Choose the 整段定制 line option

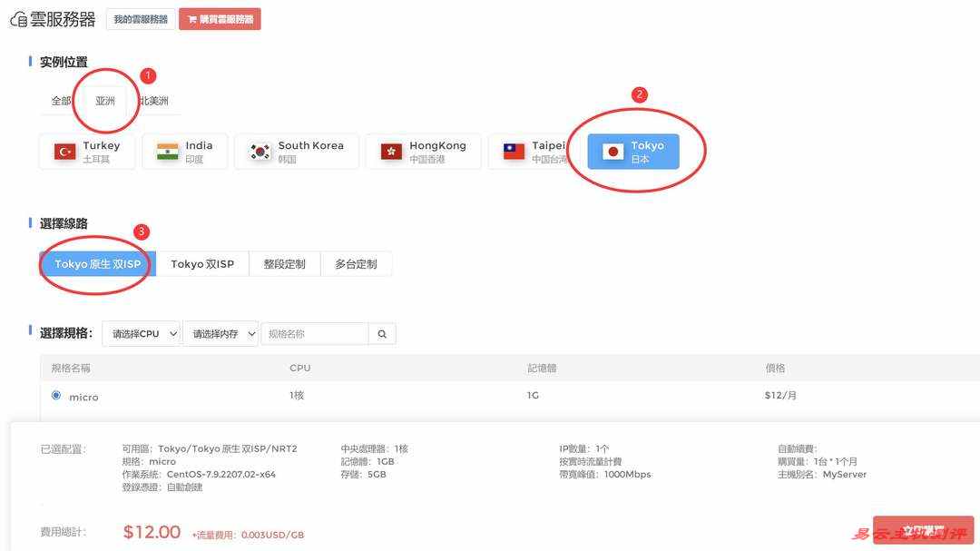(285, 264)
